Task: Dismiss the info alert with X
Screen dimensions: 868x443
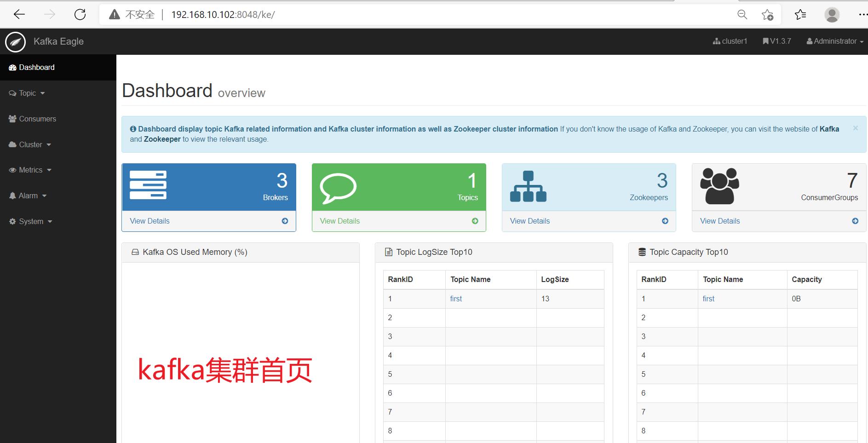Action: coord(855,128)
